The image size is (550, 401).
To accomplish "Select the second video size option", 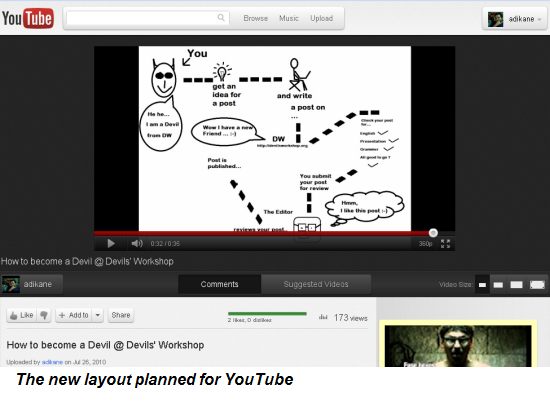I will pos(498,285).
